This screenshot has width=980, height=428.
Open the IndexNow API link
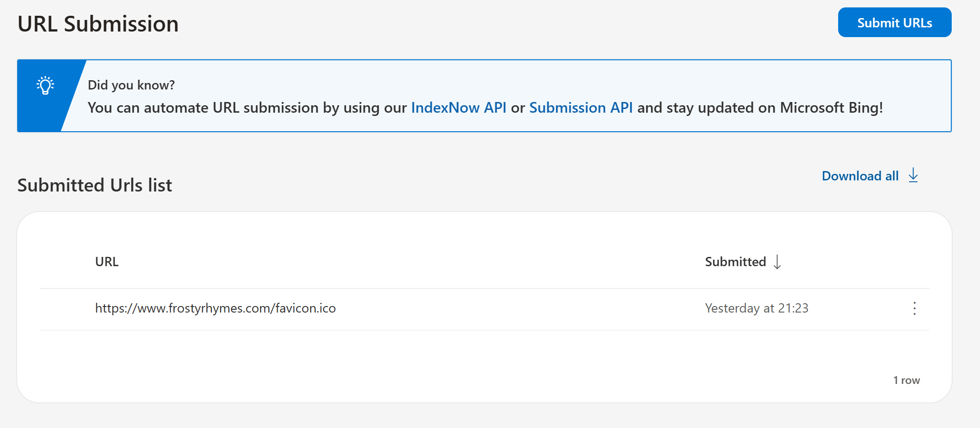(x=458, y=108)
